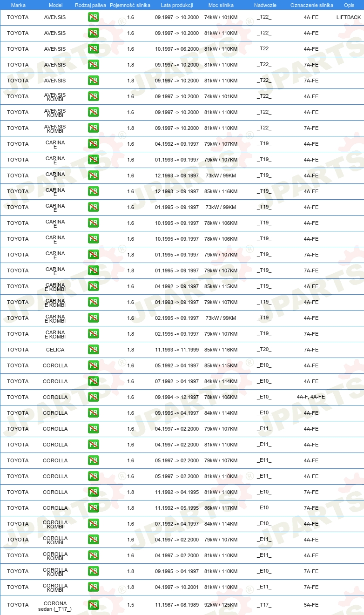Select the 74kW / 101KM cell in the LIFTBACK row
Screen dimensions: 364x615
point(221,17)
